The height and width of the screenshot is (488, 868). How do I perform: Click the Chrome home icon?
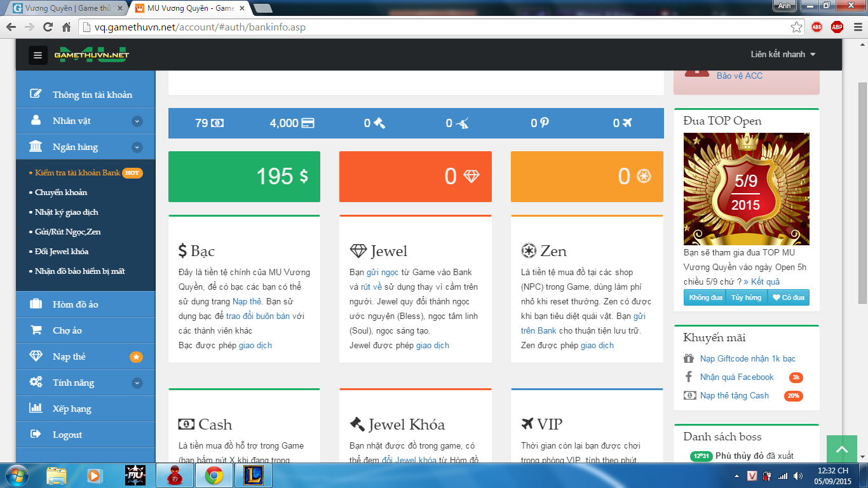[66, 27]
